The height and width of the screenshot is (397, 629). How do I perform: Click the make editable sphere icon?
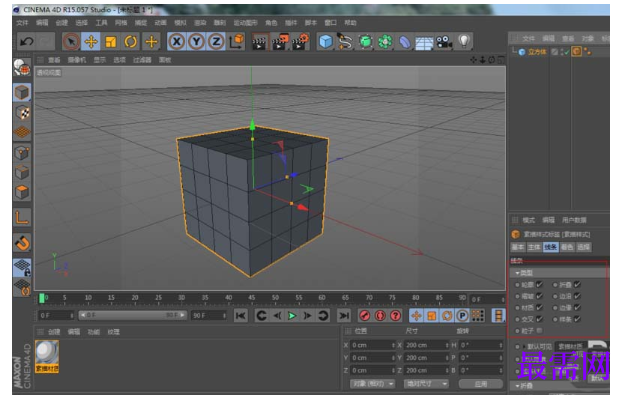click(x=22, y=67)
